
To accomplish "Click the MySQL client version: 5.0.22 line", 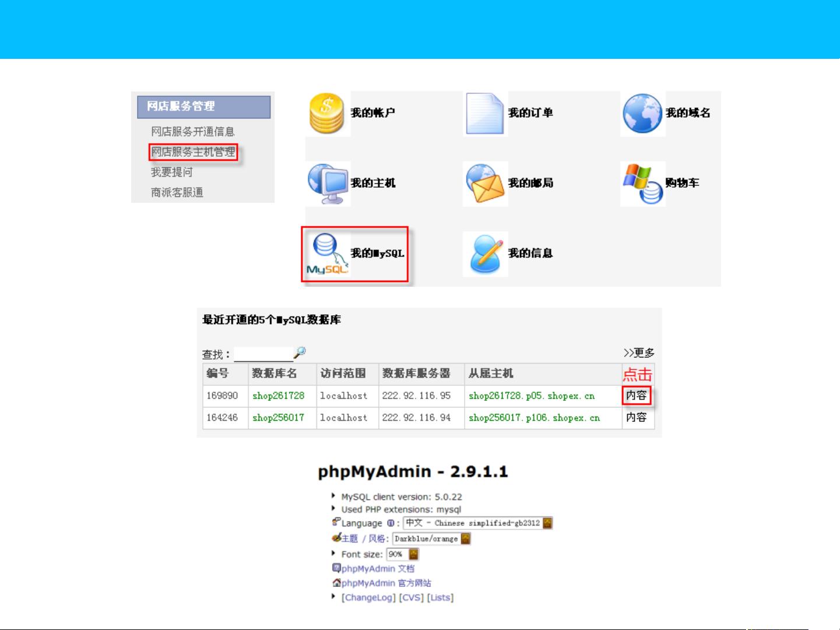I will (402, 497).
